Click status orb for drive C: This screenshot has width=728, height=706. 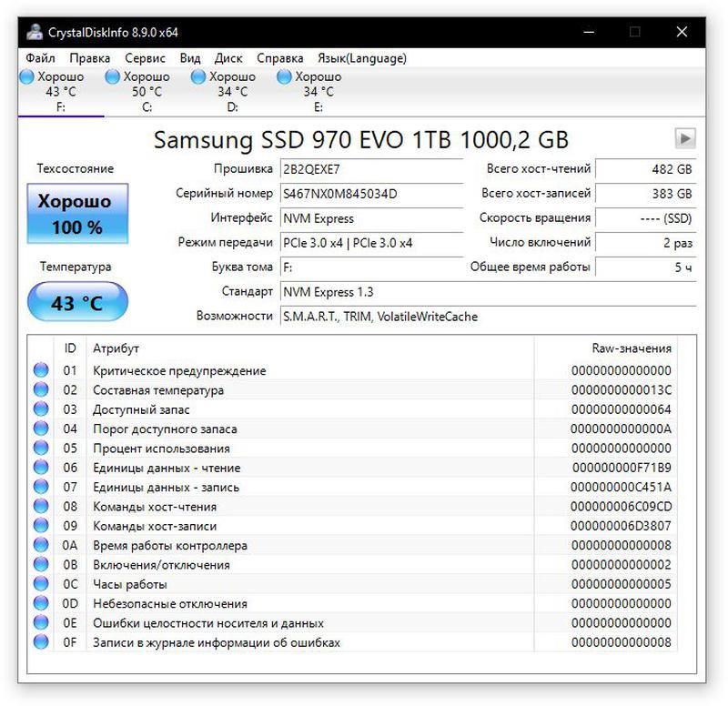click(x=113, y=77)
